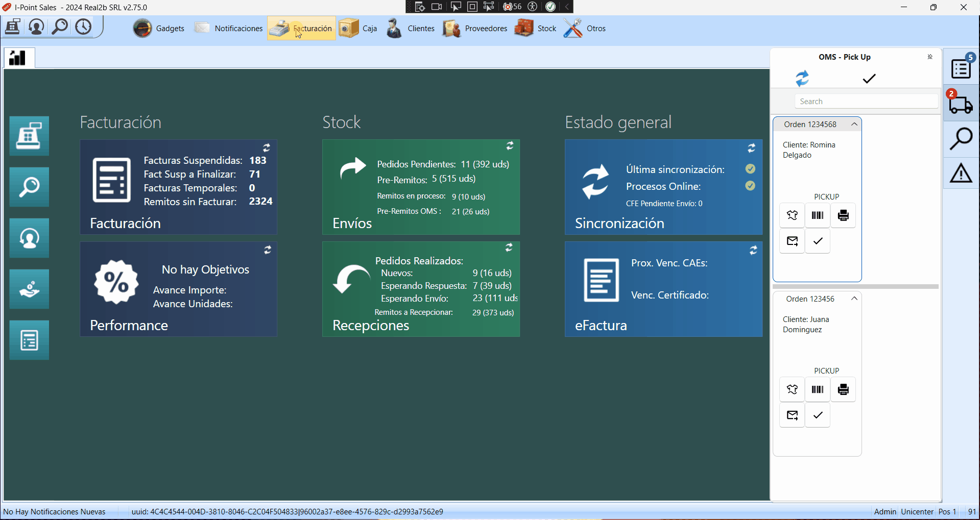This screenshot has height=520, width=980.
Task: Refresh the OMS Pick Up list
Action: (802, 78)
